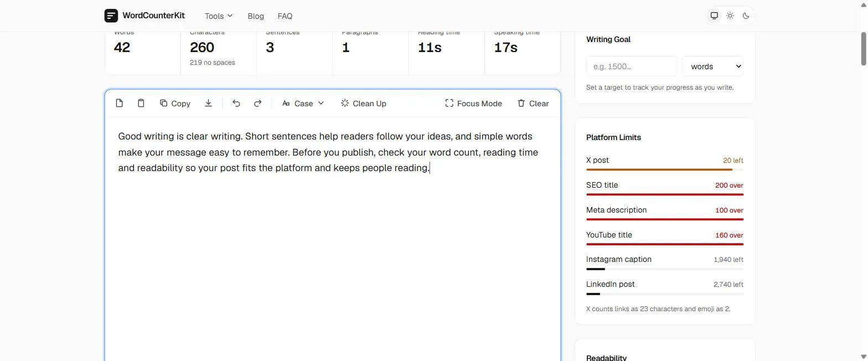The height and width of the screenshot is (361, 868).
Task: Click the 'Set a target to track' hint text
Action: pyautogui.click(x=660, y=87)
